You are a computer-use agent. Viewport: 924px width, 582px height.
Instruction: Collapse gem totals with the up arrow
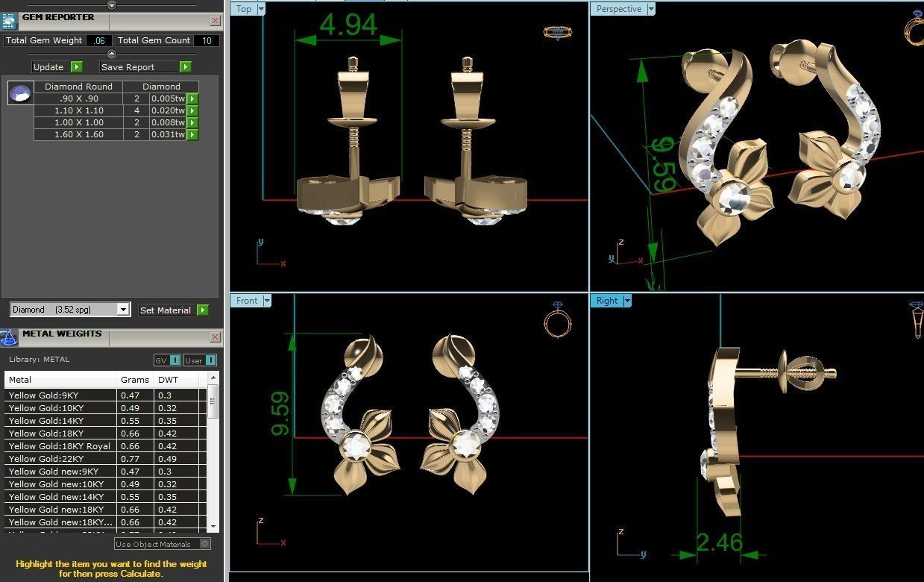pos(112,54)
